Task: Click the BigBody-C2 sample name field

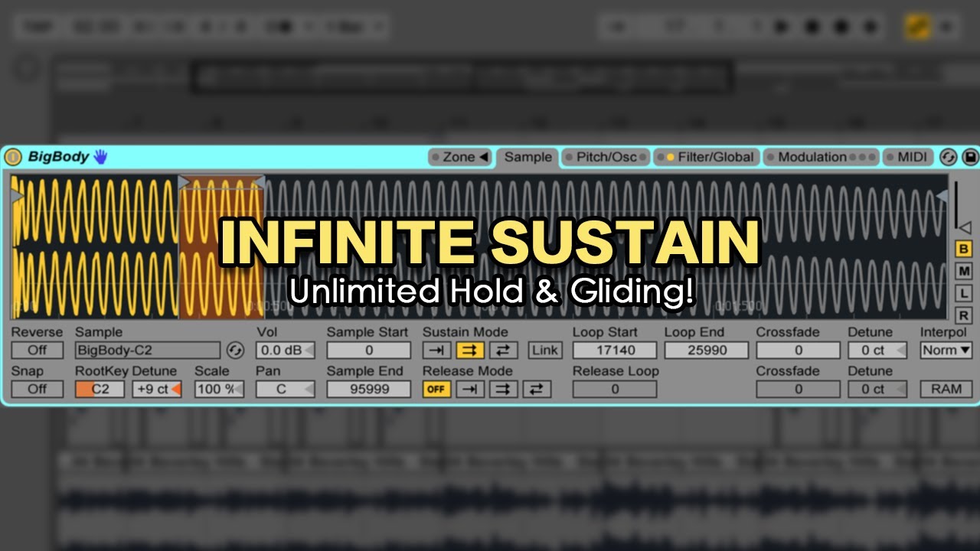Action: pyautogui.click(x=149, y=350)
